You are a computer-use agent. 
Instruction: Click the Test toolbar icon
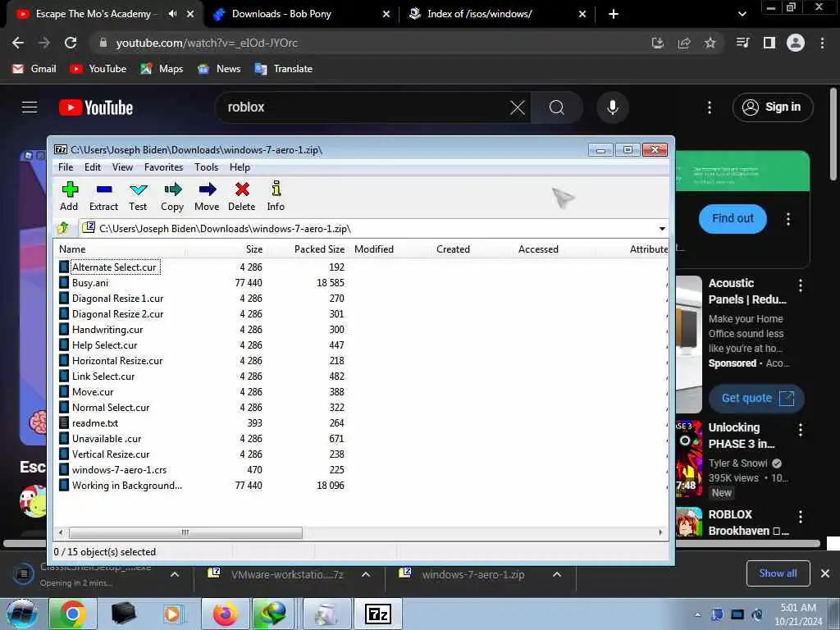[138, 196]
